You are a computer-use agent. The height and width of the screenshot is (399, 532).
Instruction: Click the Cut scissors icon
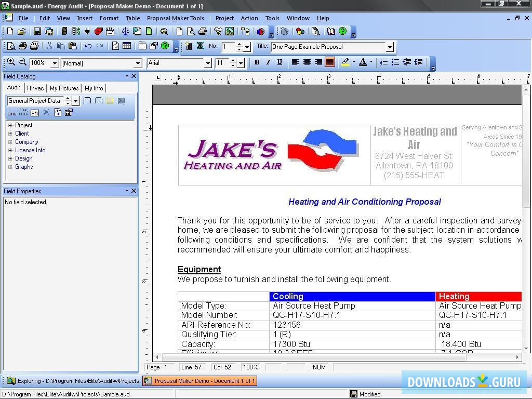point(49,46)
